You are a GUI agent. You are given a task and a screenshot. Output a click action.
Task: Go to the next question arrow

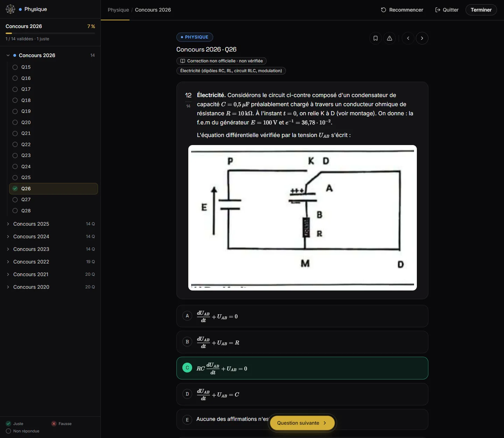pos(422,38)
